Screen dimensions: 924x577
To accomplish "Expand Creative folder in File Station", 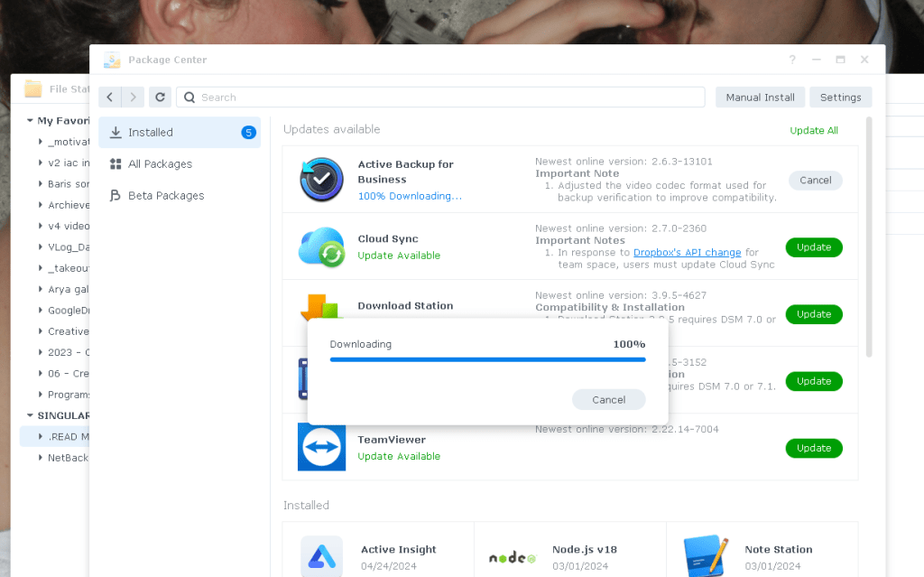I will click(x=40, y=331).
